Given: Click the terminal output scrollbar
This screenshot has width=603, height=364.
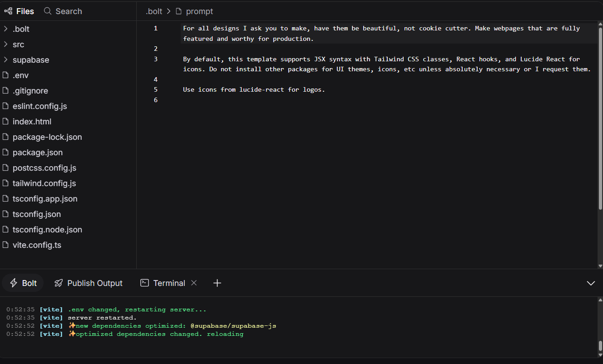Looking at the screenshot, I should click(x=600, y=346).
